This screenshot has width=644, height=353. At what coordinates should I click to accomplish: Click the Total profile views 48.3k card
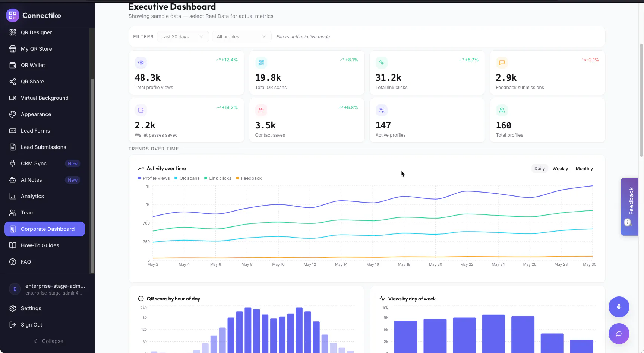coord(186,73)
